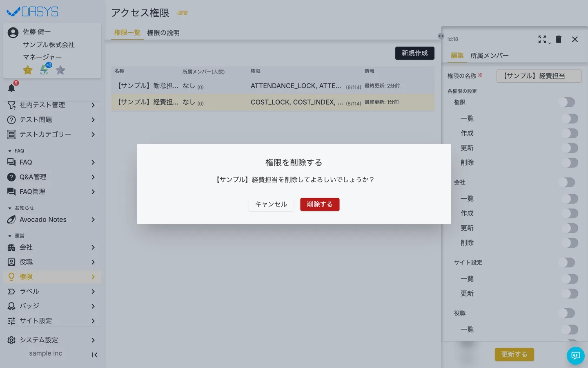Expand the FAQ管理 sidebar chevron

pyautogui.click(x=93, y=192)
